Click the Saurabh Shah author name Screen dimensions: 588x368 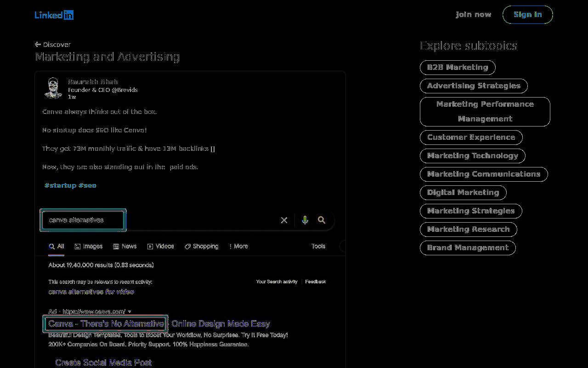click(x=93, y=82)
